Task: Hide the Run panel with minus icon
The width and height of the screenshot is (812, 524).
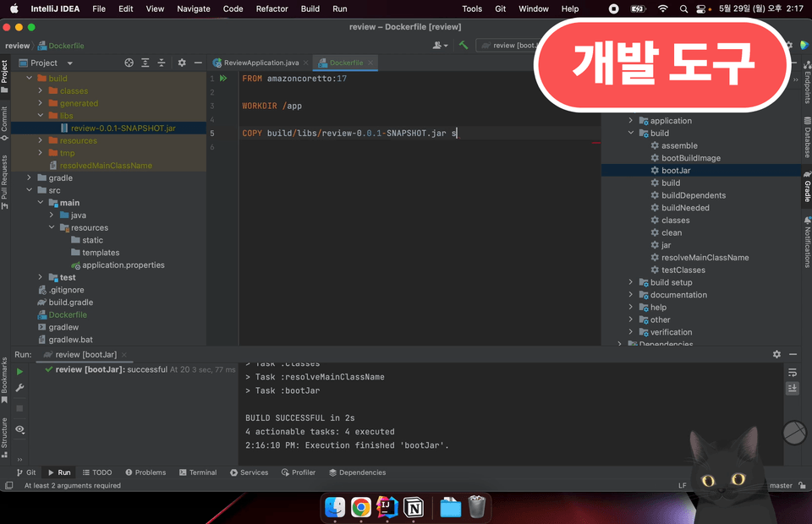Action: pyautogui.click(x=793, y=354)
